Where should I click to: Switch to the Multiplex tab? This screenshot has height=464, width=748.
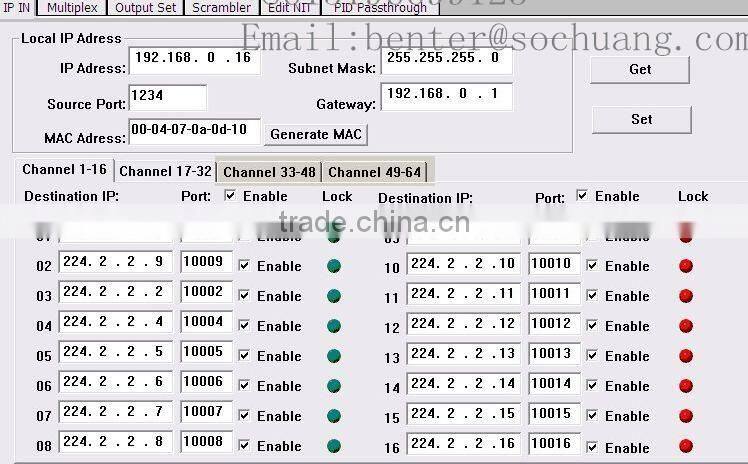point(72,8)
